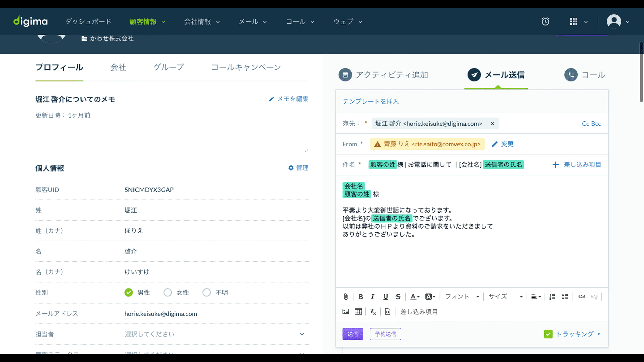Insert an image in the email

tap(346, 312)
